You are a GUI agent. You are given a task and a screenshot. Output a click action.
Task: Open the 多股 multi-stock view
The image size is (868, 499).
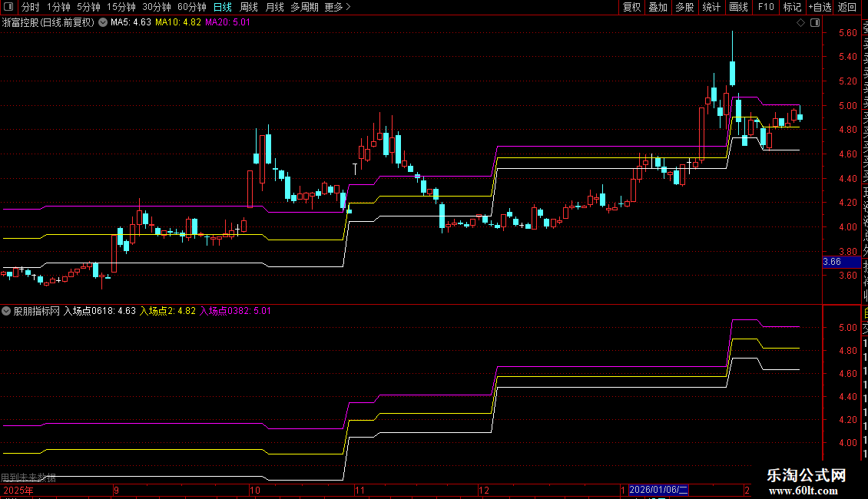684,7
